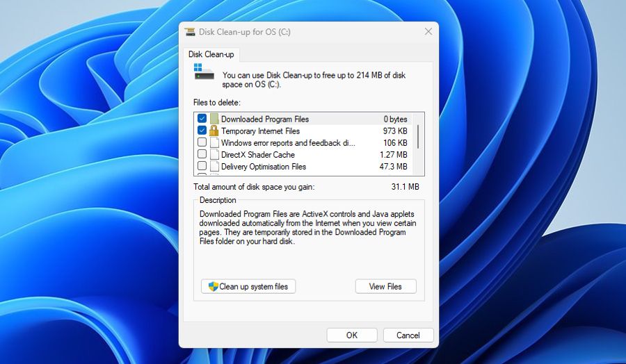Viewport: 626px width, 364px height.
Task: Uncheck the Temporary Internet Files checkbox
Action: 202,131
